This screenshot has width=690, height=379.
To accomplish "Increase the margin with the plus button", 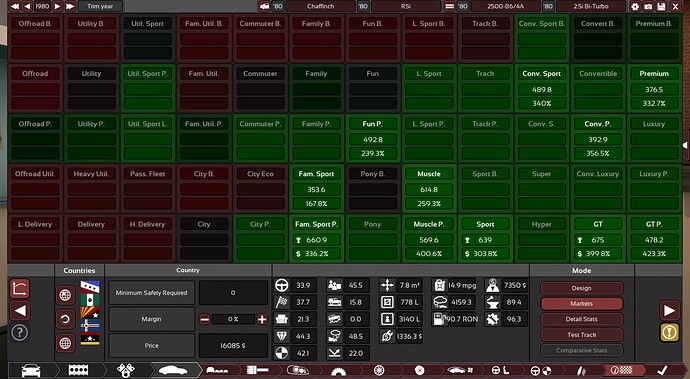I will click(x=262, y=320).
